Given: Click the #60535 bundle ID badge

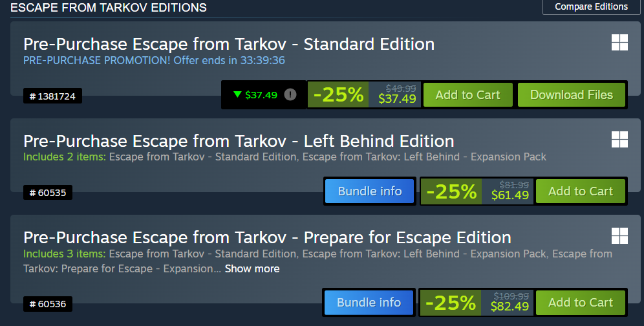Looking at the screenshot, I should point(48,192).
